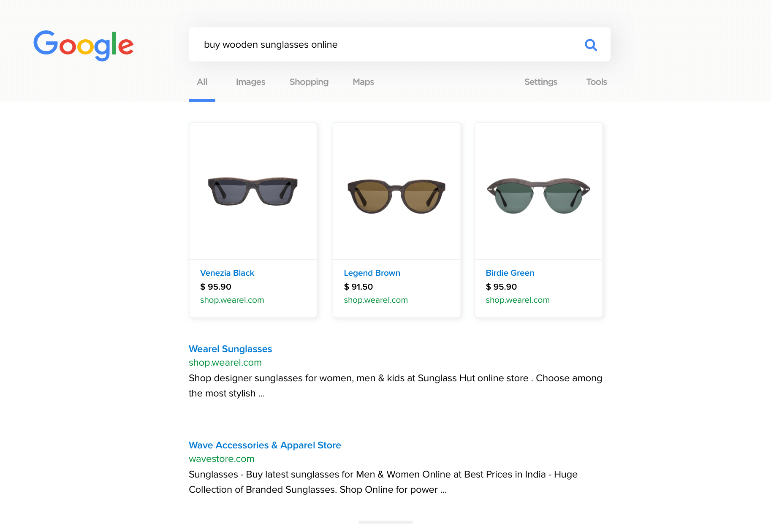Screen dimensions: 771x532
Task: Open the Birdie Green product link
Action: (x=510, y=273)
